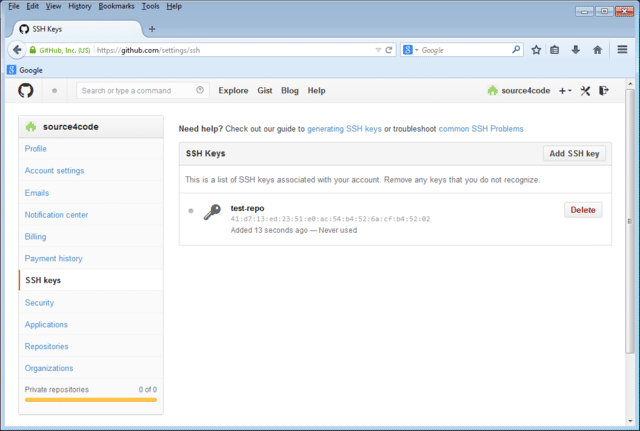The height and width of the screenshot is (431, 640).
Task: Open the Firefox hamburger menu
Action: 622,49
